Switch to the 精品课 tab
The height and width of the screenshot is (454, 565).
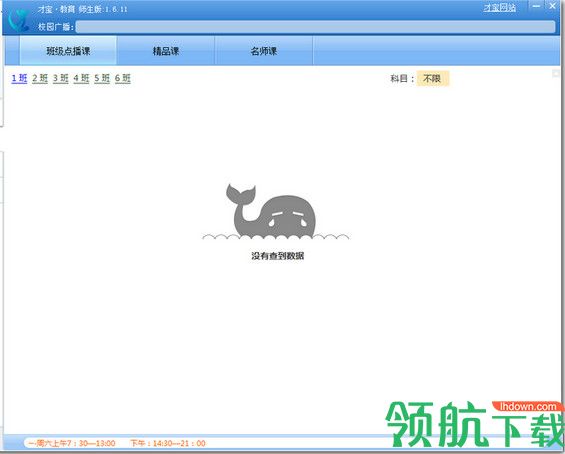click(166, 51)
